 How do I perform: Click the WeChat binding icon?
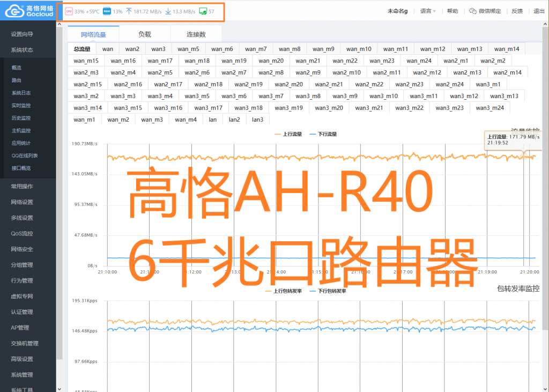[x=473, y=11]
